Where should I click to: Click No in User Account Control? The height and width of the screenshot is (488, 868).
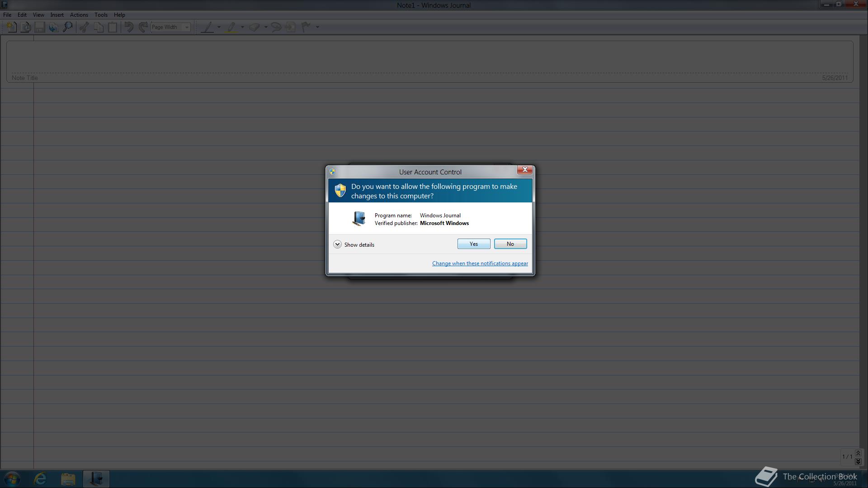510,244
